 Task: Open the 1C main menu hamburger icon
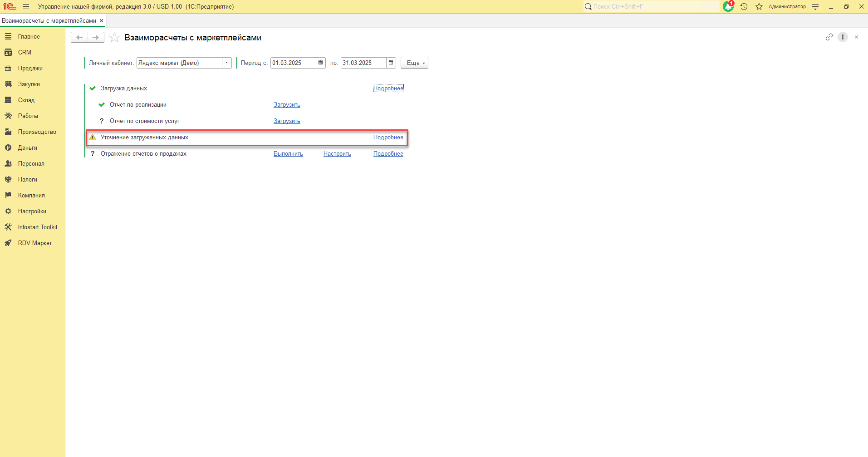click(26, 7)
